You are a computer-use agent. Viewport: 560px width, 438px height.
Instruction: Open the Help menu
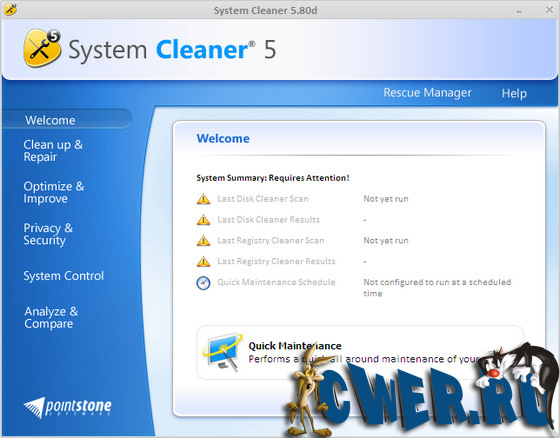pyautogui.click(x=514, y=93)
